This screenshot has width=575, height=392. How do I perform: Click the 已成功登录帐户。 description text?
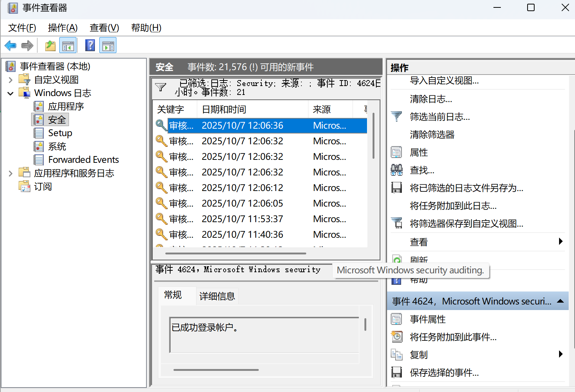[x=205, y=327]
